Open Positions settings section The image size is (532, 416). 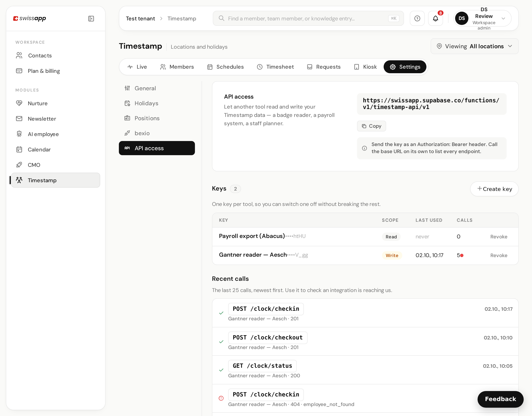click(x=157, y=118)
